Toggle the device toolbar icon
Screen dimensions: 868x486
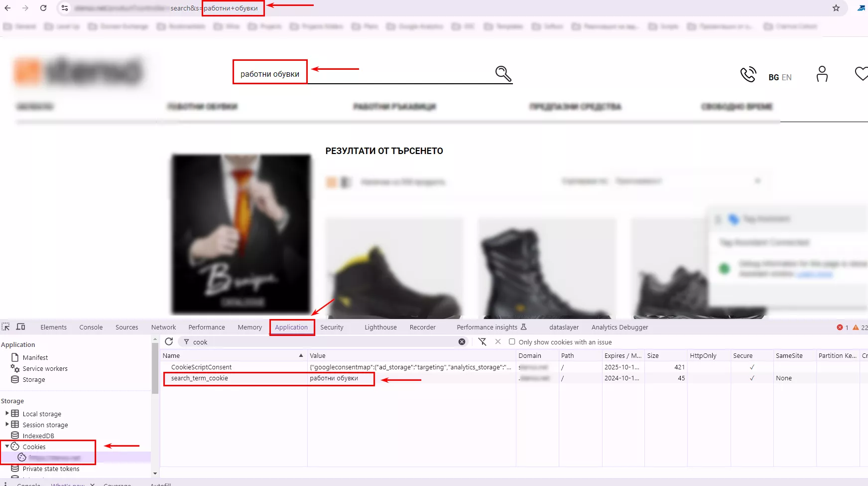21,327
